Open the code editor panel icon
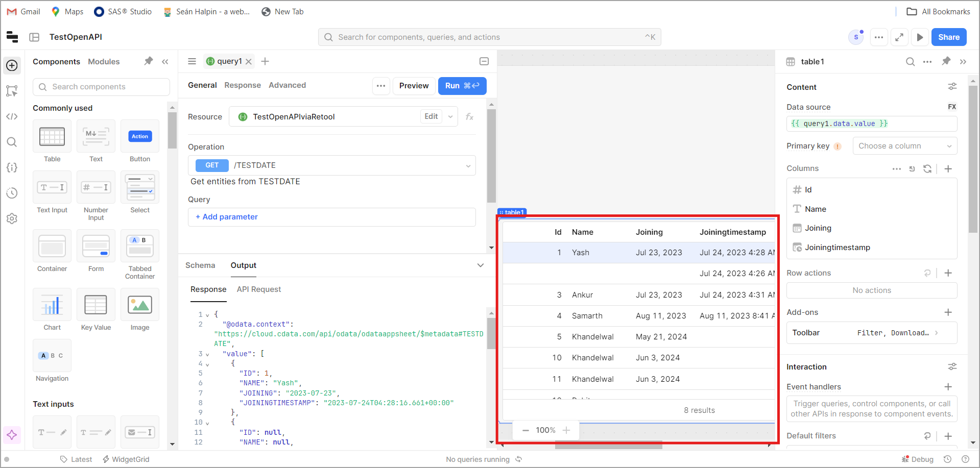980x468 pixels. tap(12, 116)
